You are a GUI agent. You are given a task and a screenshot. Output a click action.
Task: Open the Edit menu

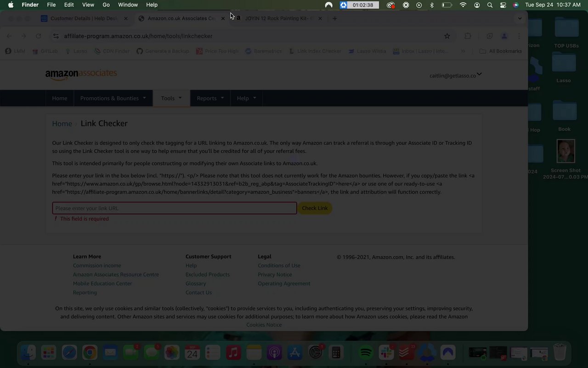click(69, 5)
